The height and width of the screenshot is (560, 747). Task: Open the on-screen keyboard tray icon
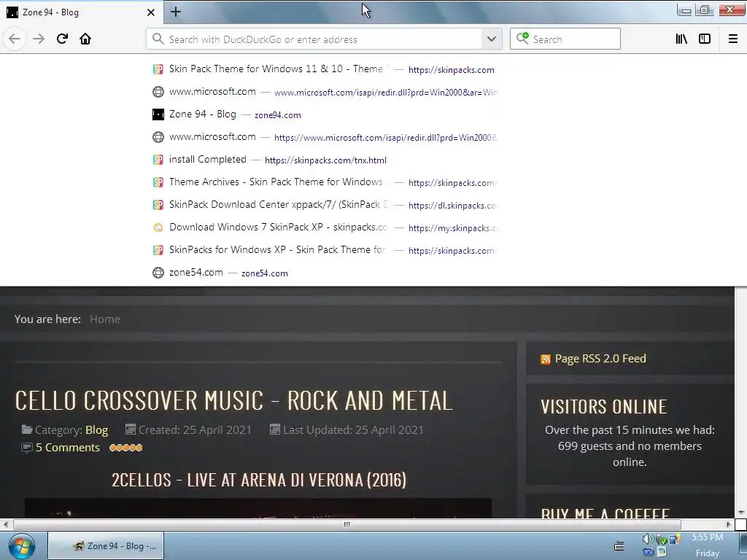pos(619,546)
